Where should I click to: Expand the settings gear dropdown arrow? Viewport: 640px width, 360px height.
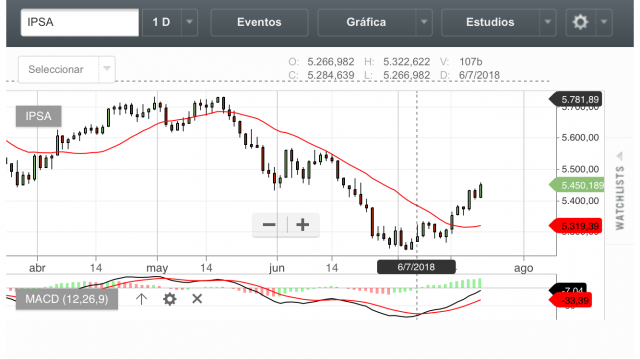[604, 22]
